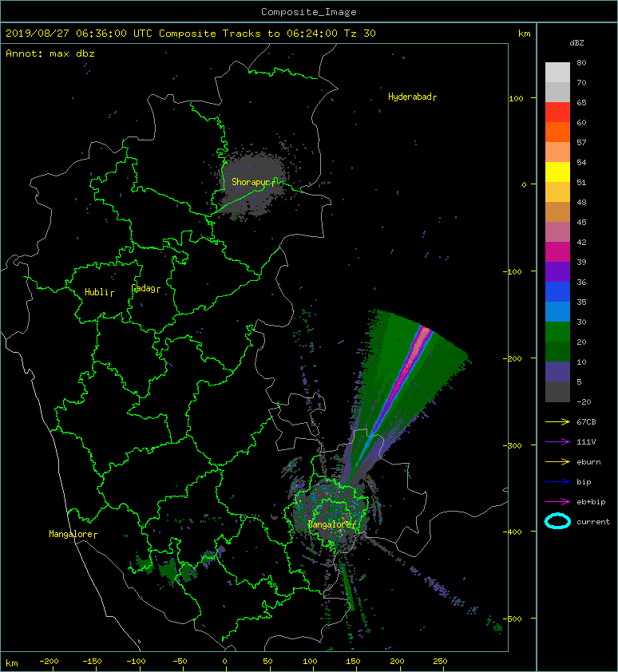Click the -200 tick on the bottom km axis

click(x=49, y=662)
